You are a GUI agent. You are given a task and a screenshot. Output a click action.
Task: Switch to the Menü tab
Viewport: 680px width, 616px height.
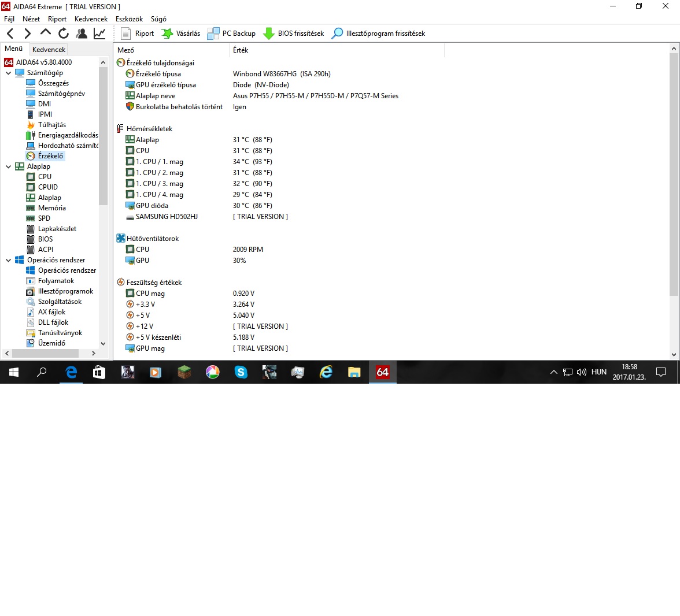coord(14,49)
